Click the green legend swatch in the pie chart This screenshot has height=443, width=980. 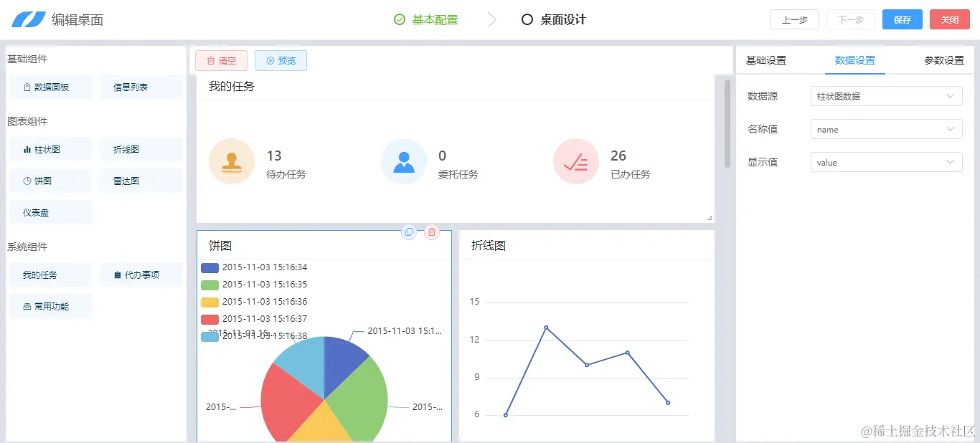(x=209, y=284)
